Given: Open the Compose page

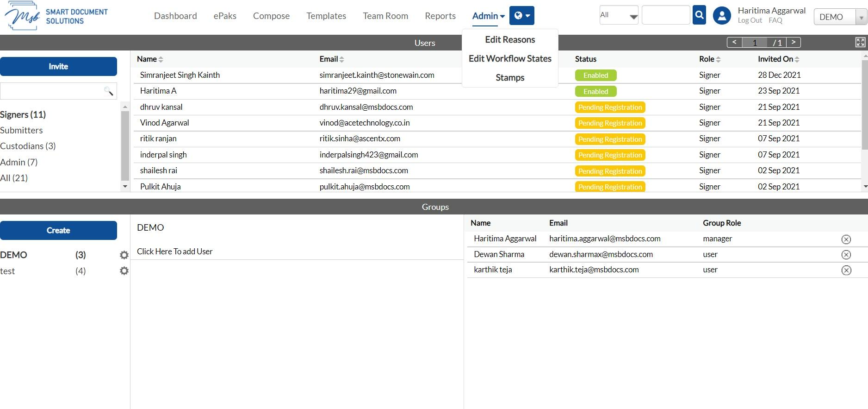Looking at the screenshot, I should tap(271, 16).
